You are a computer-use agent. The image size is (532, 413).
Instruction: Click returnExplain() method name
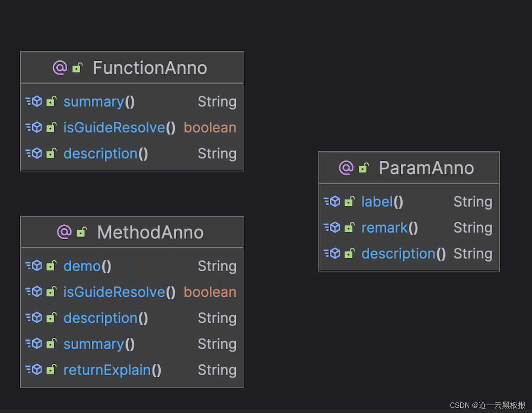click(112, 370)
